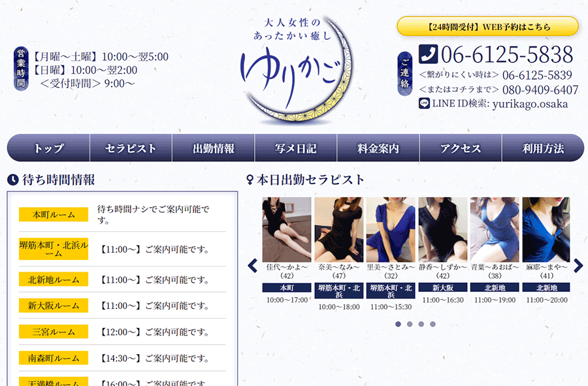The width and height of the screenshot is (588, 386).
Task: Open the 利用方法 menu item
Action: (x=543, y=148)
